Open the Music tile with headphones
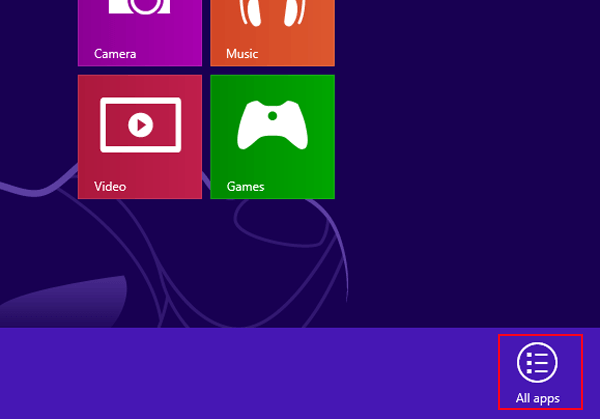 (272, 33)
